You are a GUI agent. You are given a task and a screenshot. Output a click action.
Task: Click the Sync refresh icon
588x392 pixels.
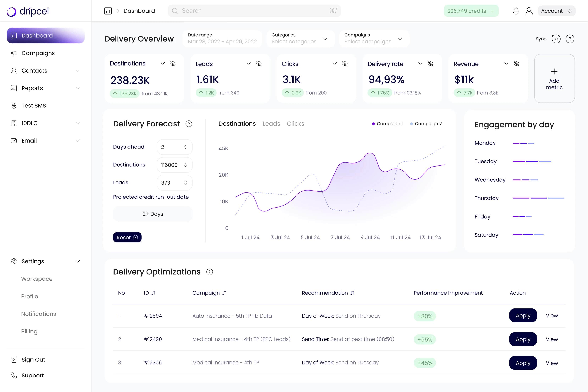coord(556,39)
